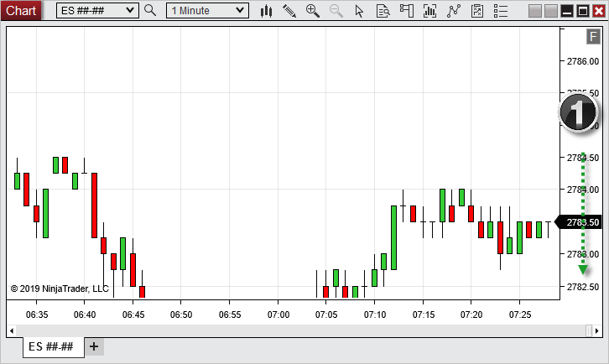Select the ES ##-## chart tab
609x364 pixels.
[53, 346]
